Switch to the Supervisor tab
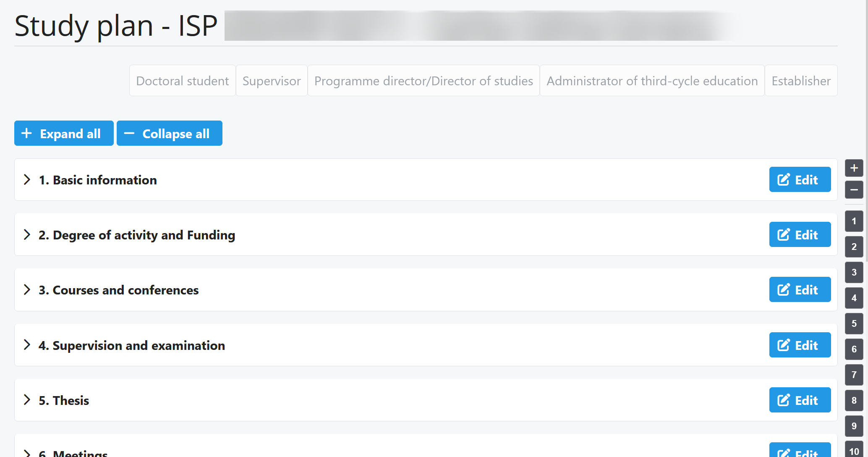The width and height of the screenshot is (868, 457). click(x=272, y=81)
